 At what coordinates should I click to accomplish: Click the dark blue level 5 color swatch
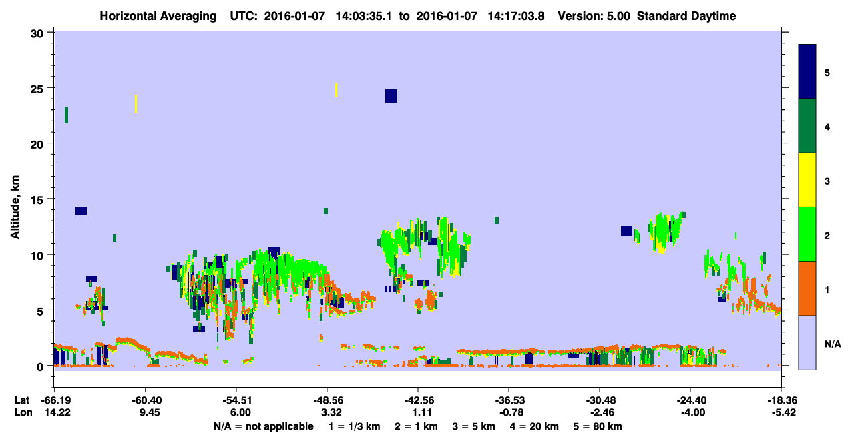coord(807,71)
